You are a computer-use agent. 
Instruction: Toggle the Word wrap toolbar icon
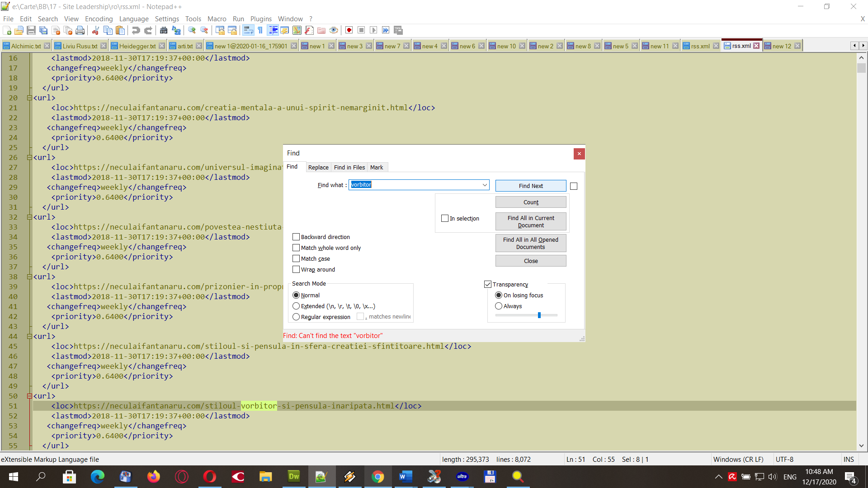(248, 30)
